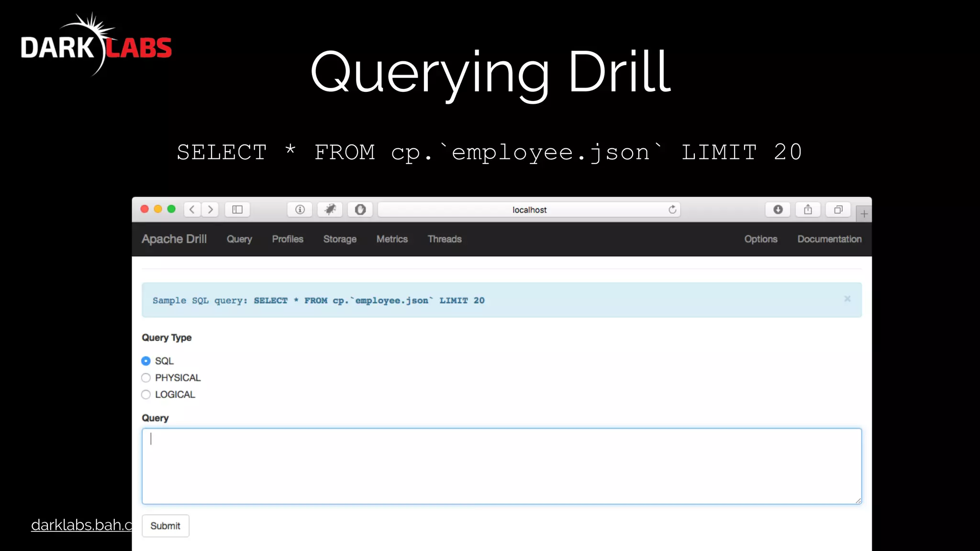Screen dimensions: 980x551
Task: Select the LOGICAL query type
Action: click(146, 395)
